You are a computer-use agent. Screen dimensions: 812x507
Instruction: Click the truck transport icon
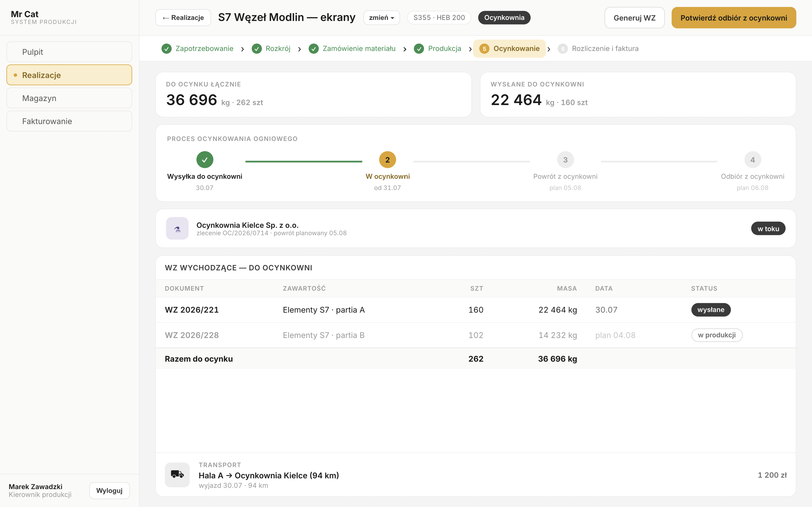(x=177, y=475)
